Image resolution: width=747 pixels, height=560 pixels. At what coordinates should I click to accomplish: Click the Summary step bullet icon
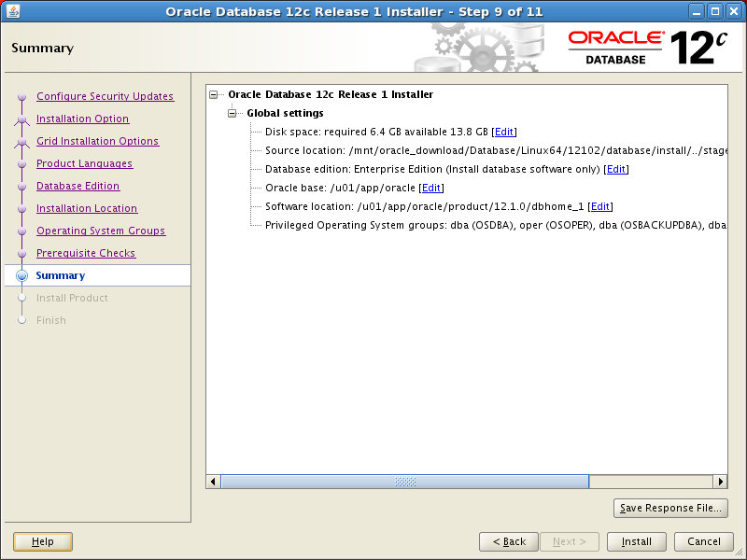tap(21, 275)
